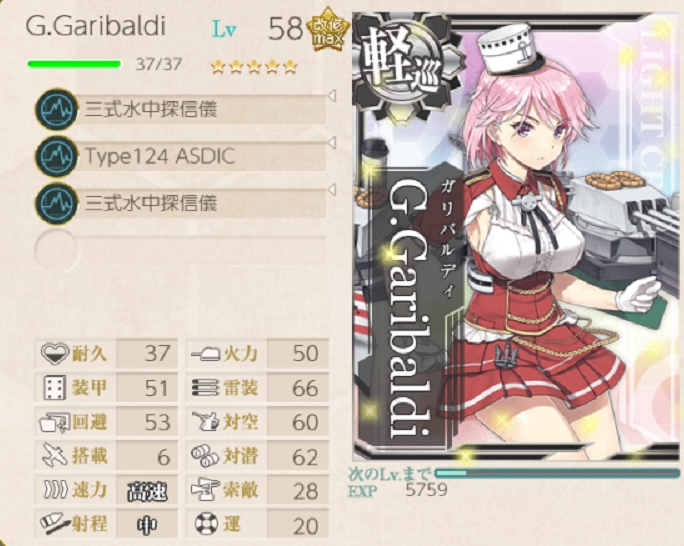Select the empty fourth equipment slot bar

pyautogui.click(x=181, y=250)
